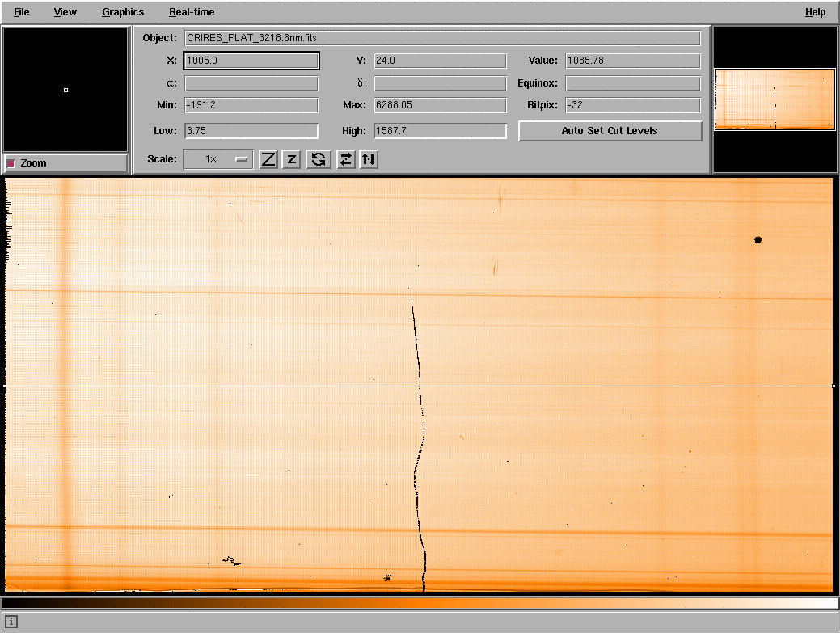This screenshot has height=633, width=840.
Task: Click the large Z zoom-in icon
Action: tap(268, 159)
